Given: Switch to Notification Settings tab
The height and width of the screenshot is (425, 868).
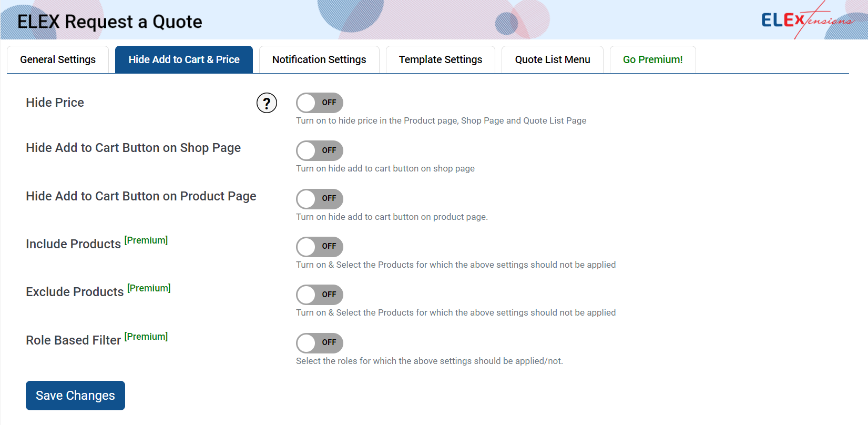Looking at the screenshot, I should [x=319, y=59].
